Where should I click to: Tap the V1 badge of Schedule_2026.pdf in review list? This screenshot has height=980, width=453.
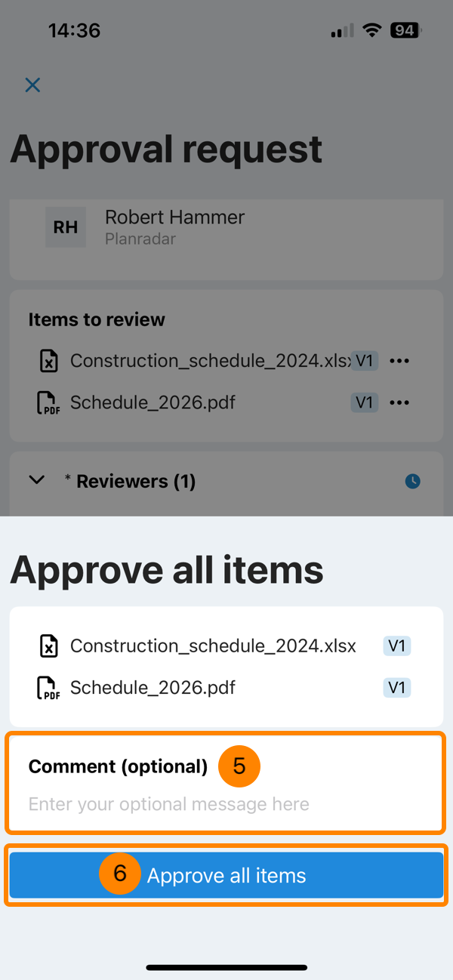tap(365, 402)
